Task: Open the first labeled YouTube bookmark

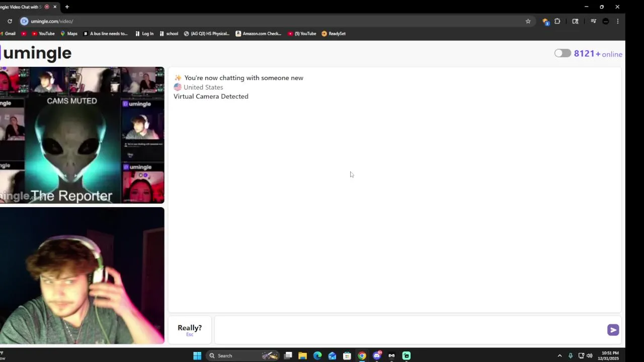Action: pyautogui.click(x=43, y=34)
